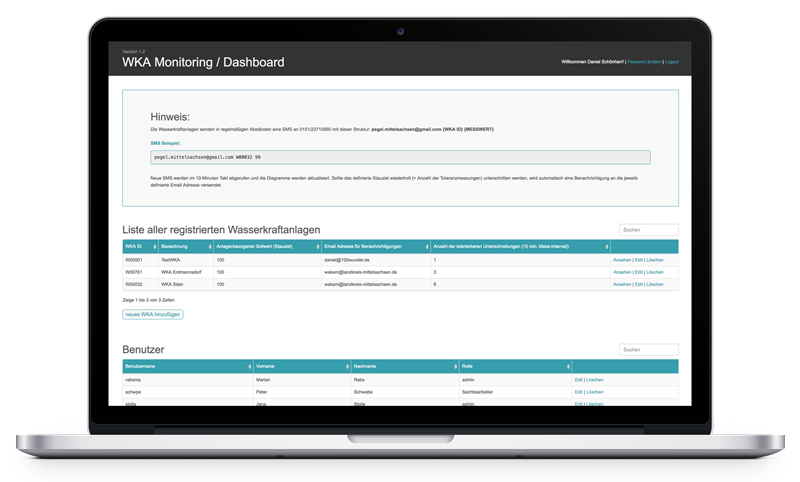This screenshot has height=482, width=800.
Task: Sort by Anlagenbezogener Sollwert column
Action: pyautogui.click(x=266, y=246)
